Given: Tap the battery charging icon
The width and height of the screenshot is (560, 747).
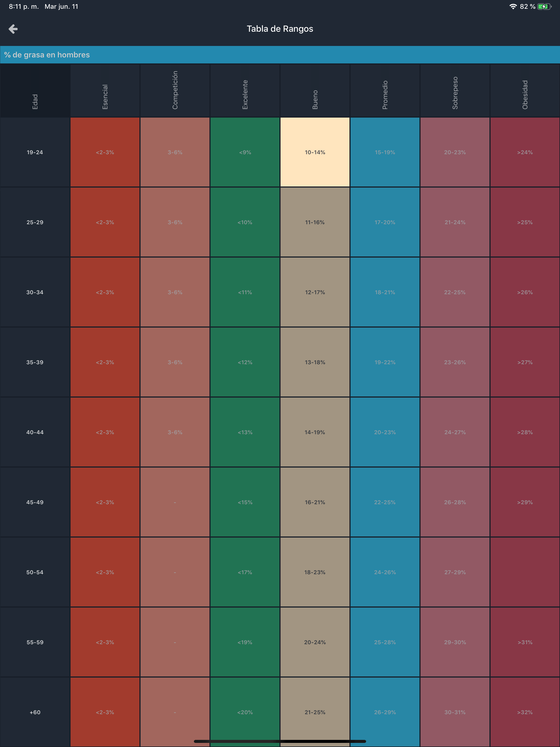Looking at the screenshot, I should pos(544,7).
